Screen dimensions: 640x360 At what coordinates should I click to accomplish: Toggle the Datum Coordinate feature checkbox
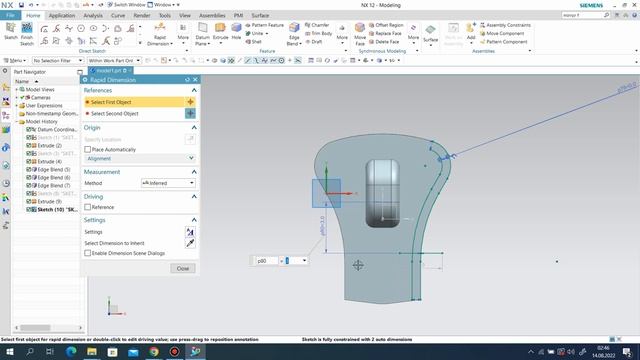click(x=29, y=129)
